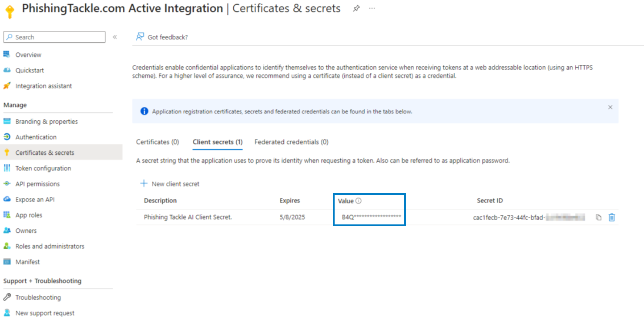Collapse the sidebar with double chevron
This screenshot has width=644, height=329.
115,37
